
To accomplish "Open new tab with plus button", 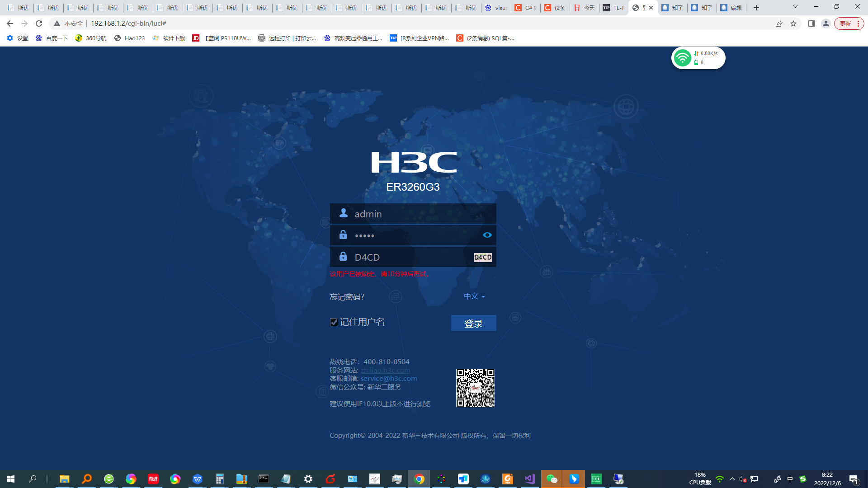I will pyautogui.click(x=756, y=8).
